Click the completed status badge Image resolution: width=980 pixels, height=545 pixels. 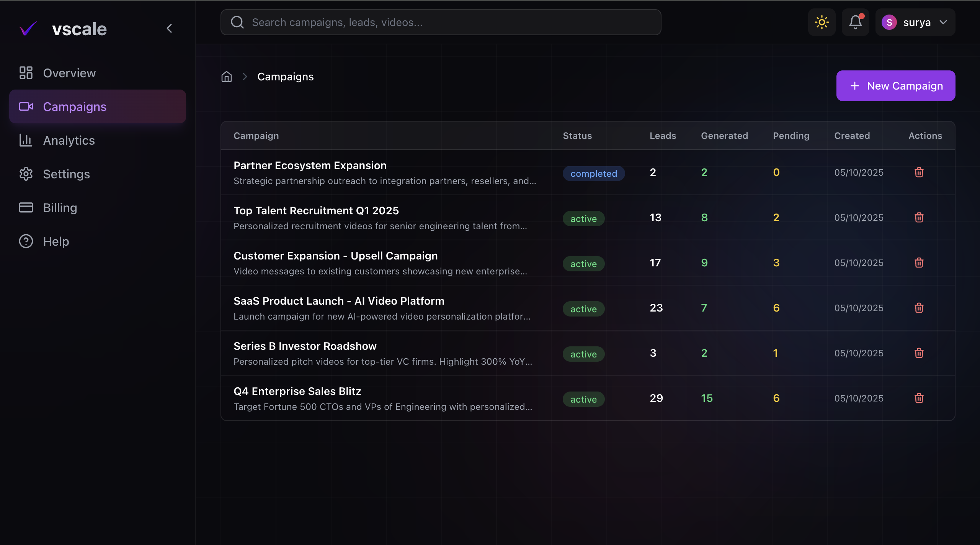[594, 173]
